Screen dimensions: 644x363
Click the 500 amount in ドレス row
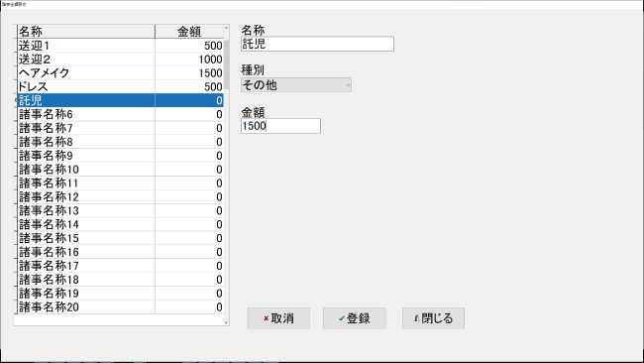point(213,87)
